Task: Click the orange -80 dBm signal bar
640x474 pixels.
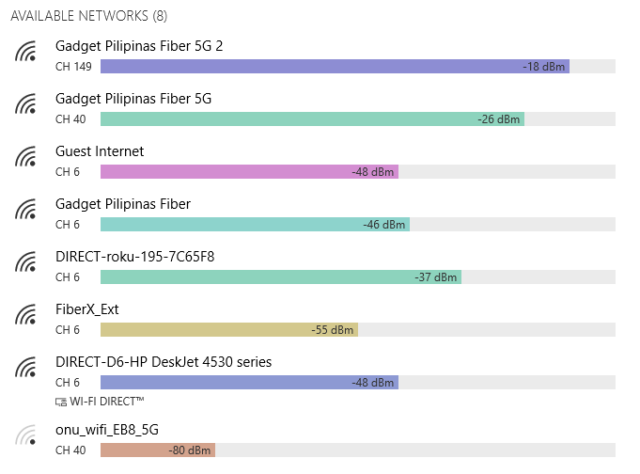Action: coord(157,451)
